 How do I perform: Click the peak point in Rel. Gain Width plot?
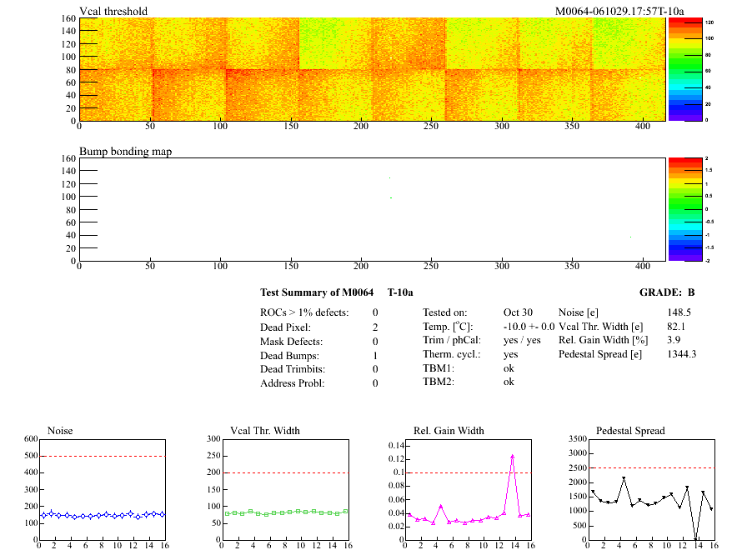click(512, 456)
